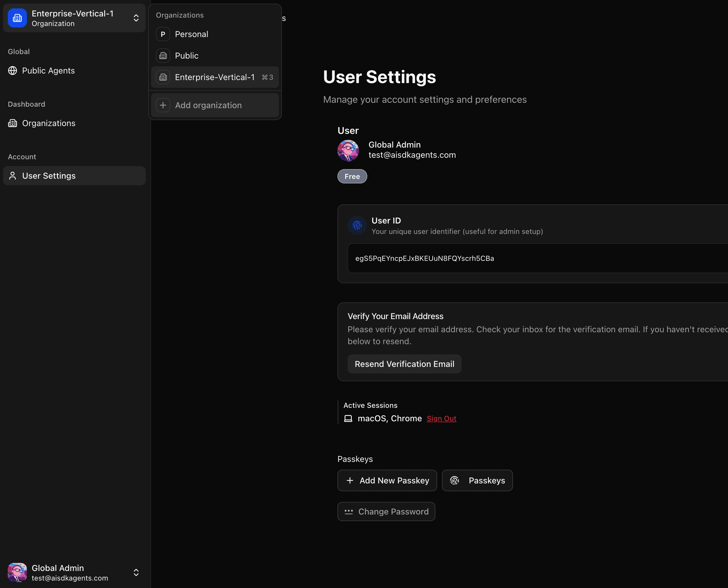Expand the organization switcher chevron at top
This screenshot has height=588, width=728.
(x=136, y=18)
